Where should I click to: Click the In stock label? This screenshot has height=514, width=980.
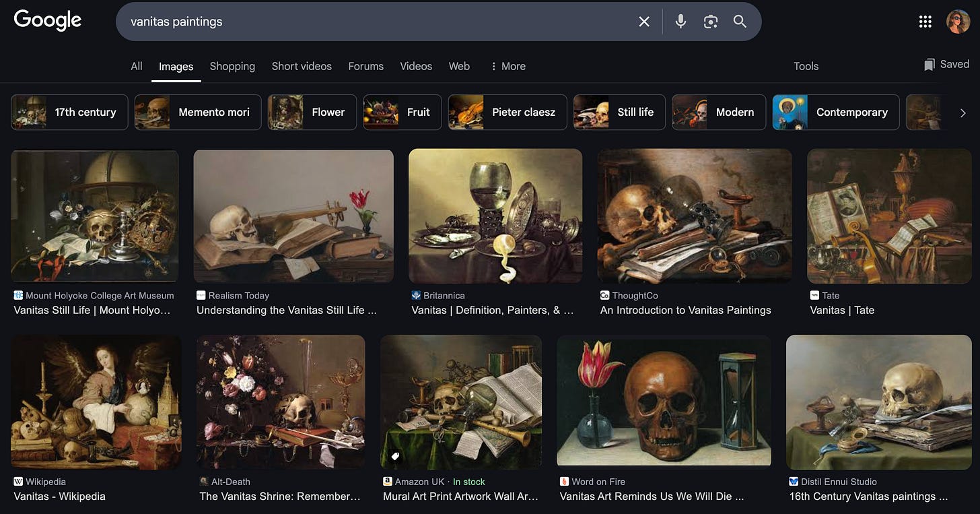click(x=469, y=482)
